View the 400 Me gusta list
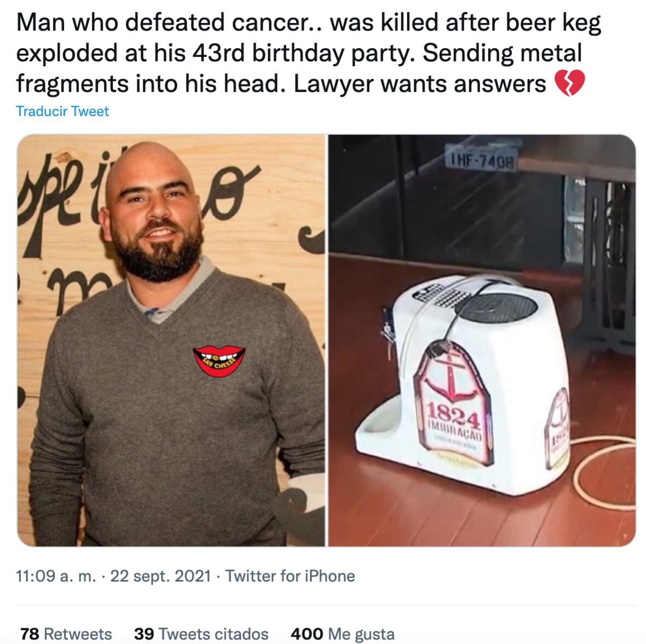This screenshot has height=644, width=646. click(x=342, y=634)
